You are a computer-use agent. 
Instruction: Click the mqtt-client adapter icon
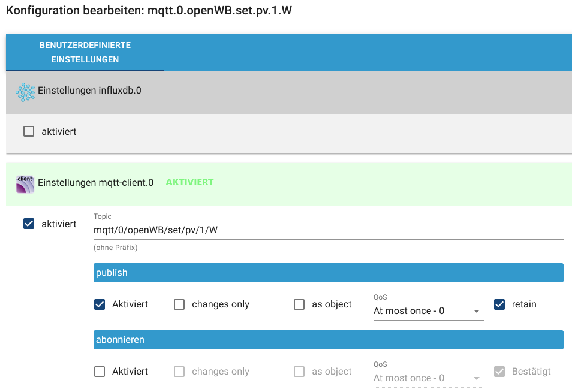click(25, 183)
